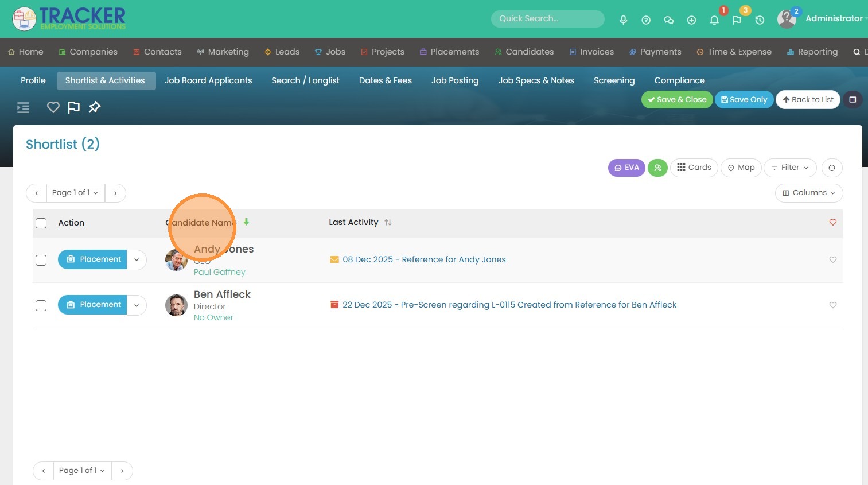Go to Search / Longlist tab
This screenshot has width=868, height=485.
pos(305,80)
